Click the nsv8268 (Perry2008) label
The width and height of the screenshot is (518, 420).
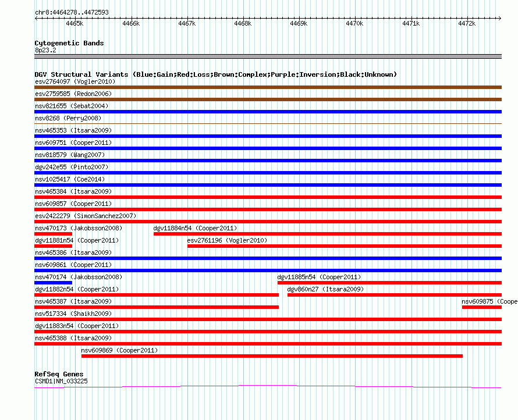coord(68,118)
